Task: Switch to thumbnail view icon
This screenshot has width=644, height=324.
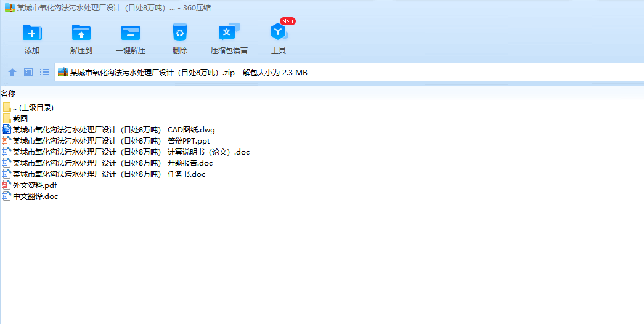Action: (28, 72)
